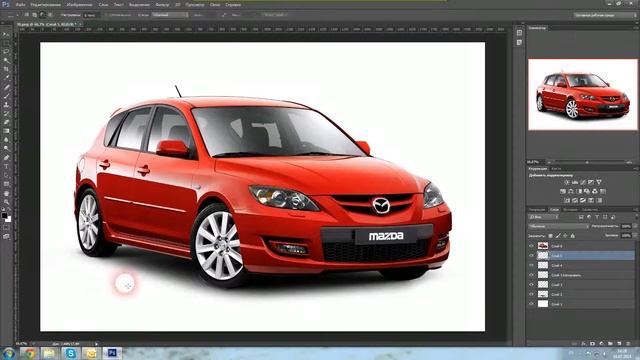Add a Hue/Saturation adjustment
Viewport: 640px width, 360px height.
pos(563,191)
